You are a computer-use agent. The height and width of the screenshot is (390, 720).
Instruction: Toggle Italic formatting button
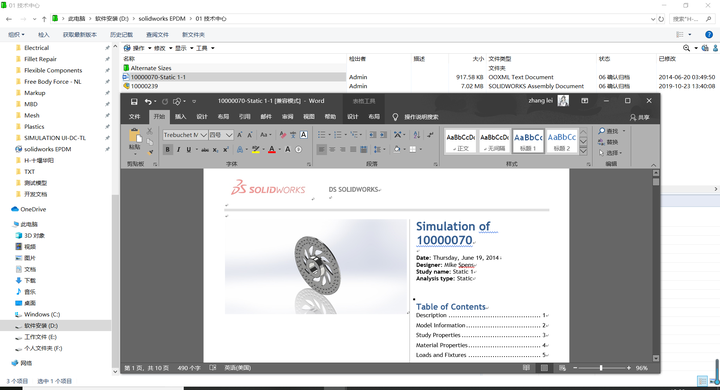[178, 149]
